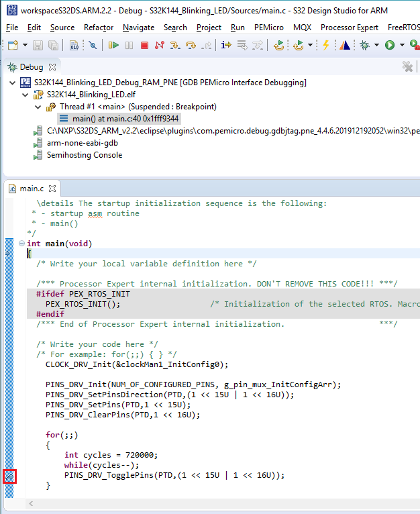Collapse the S32K144_Blinking_LED_Debug_RAM_PNE launch node
Image resolution: width=420 pixels, height=514 pixels.
pos(13,83)
